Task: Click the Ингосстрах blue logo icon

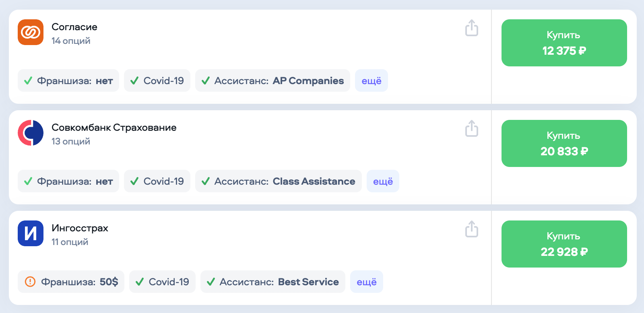Action: pyautogui.click(x=31, y=233)
